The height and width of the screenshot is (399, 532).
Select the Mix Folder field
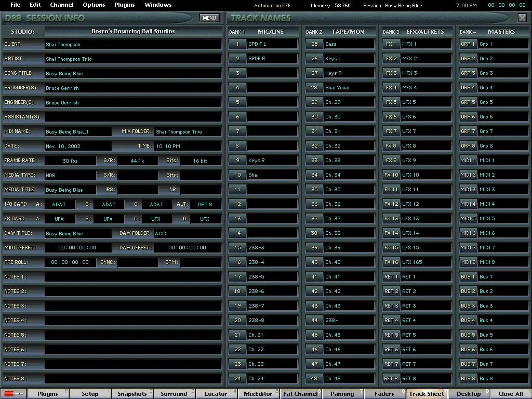point(188,131)
